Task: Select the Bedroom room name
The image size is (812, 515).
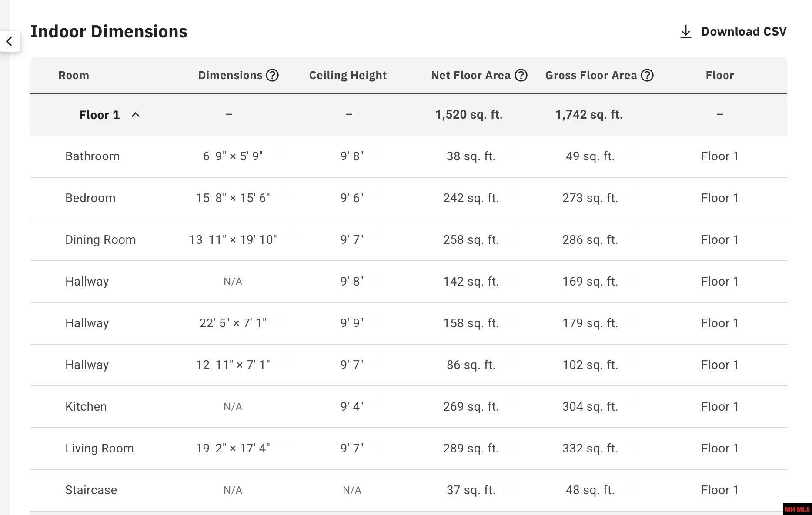Action: [x=90, y=198]
